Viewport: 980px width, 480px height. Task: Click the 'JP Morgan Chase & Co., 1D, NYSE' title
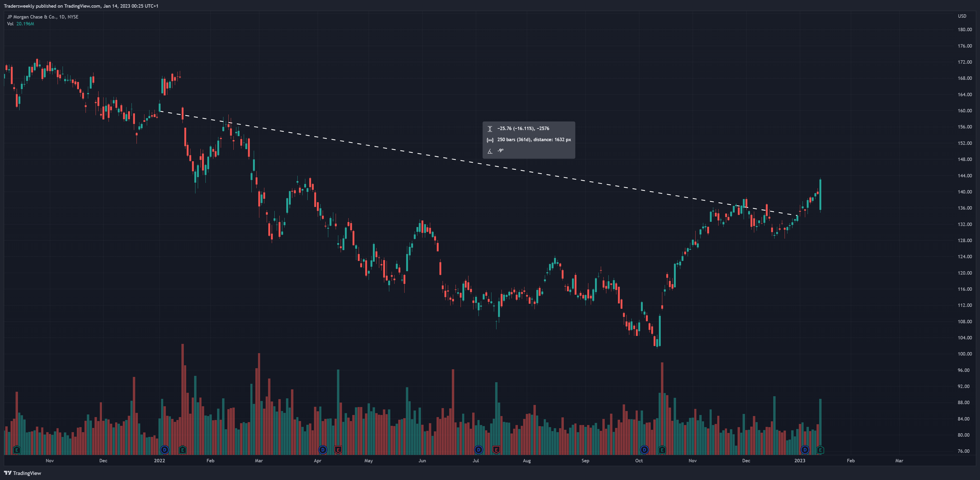coord(43,17)
